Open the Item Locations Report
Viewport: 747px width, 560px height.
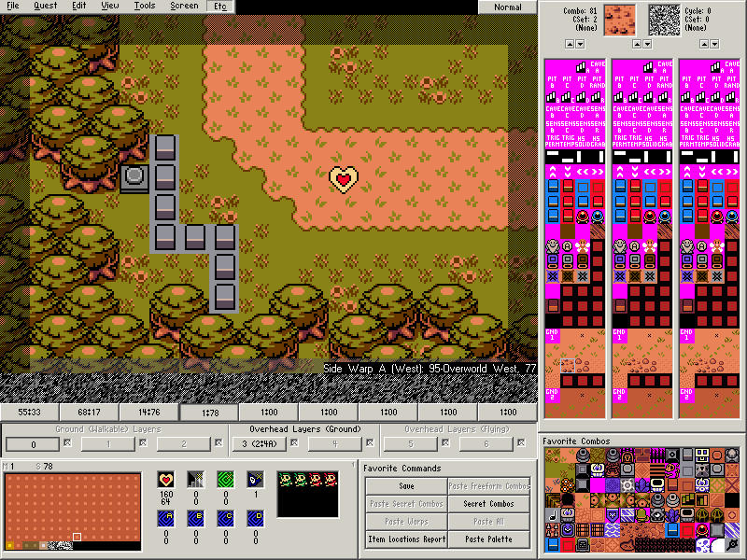(406, 539)
